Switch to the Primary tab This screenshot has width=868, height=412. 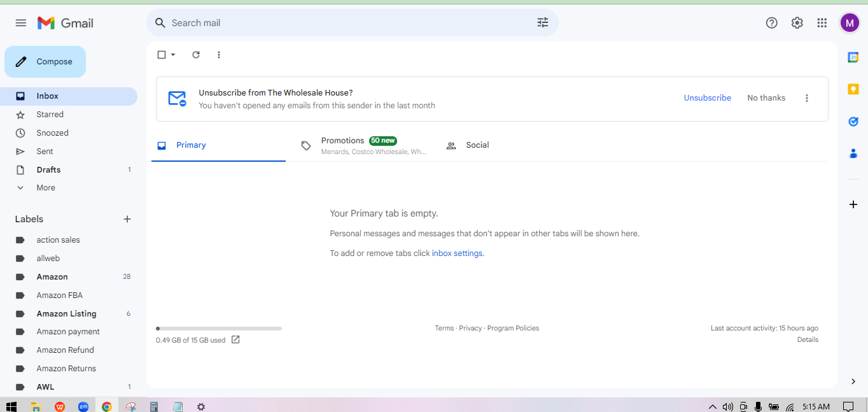pos(218,145)
